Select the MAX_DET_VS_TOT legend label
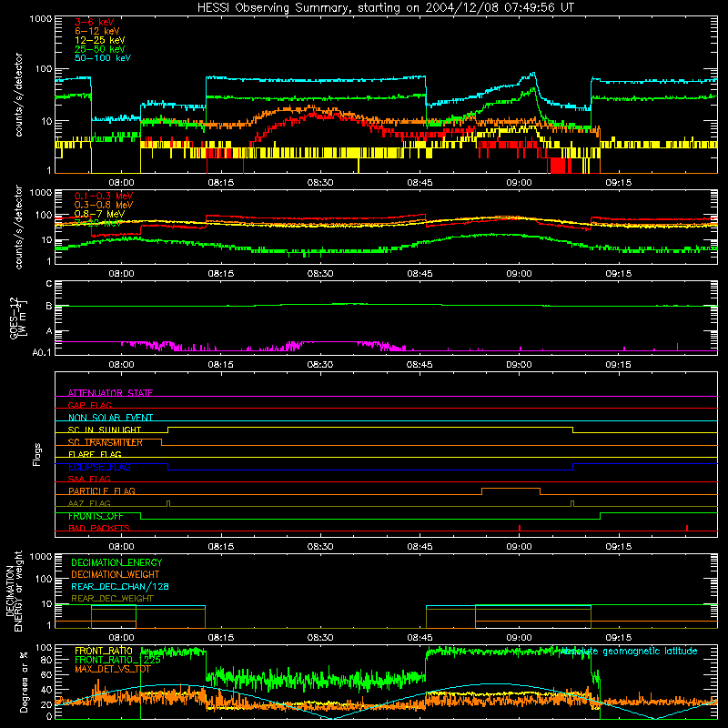 click(112, 669)
